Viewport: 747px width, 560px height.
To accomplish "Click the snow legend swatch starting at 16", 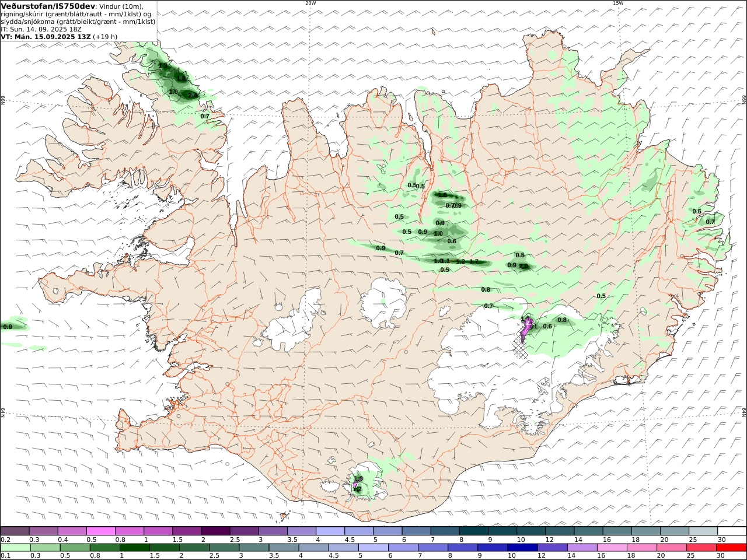I will tap(617, 531).
